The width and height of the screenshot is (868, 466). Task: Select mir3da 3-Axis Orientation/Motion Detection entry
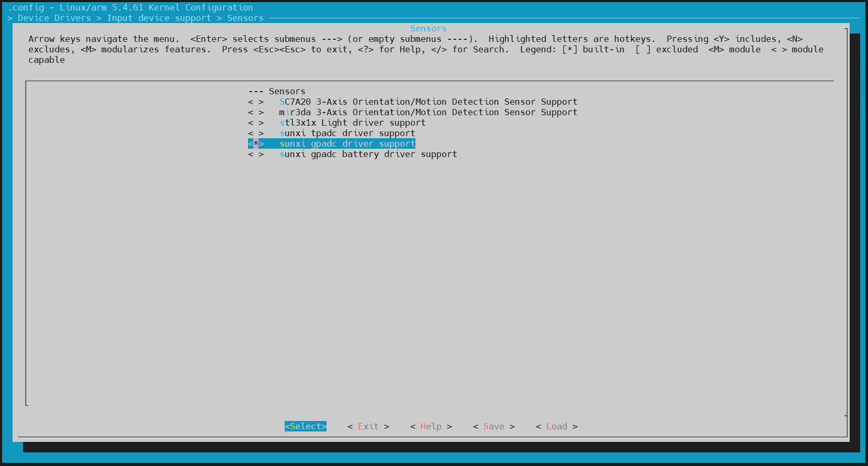coord(429,112)
